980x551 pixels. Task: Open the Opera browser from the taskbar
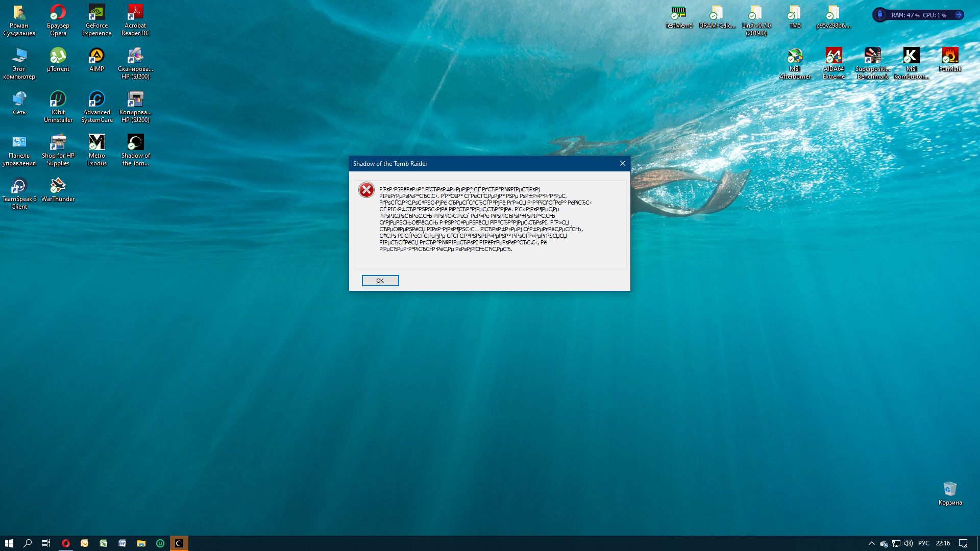click(65, 543)
